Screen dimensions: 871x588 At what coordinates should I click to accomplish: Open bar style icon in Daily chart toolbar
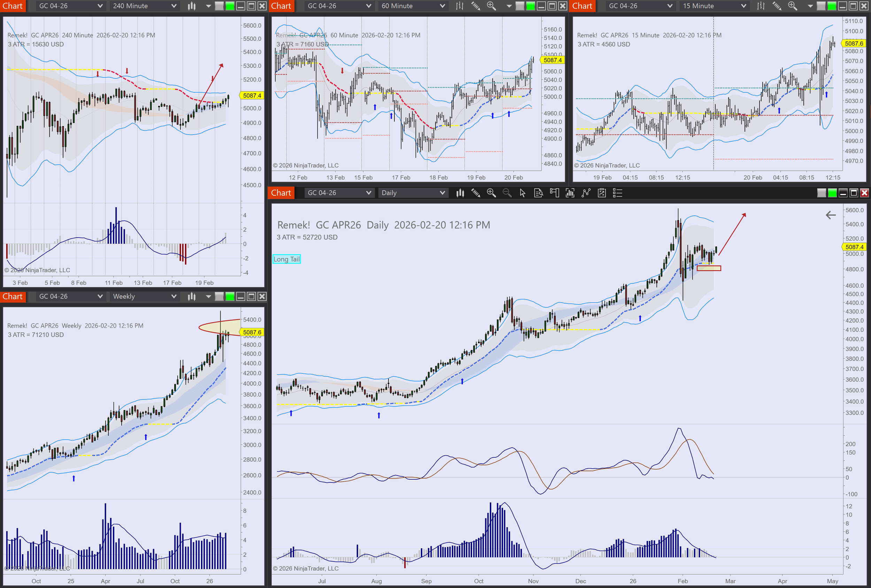[x=460, y=193]
